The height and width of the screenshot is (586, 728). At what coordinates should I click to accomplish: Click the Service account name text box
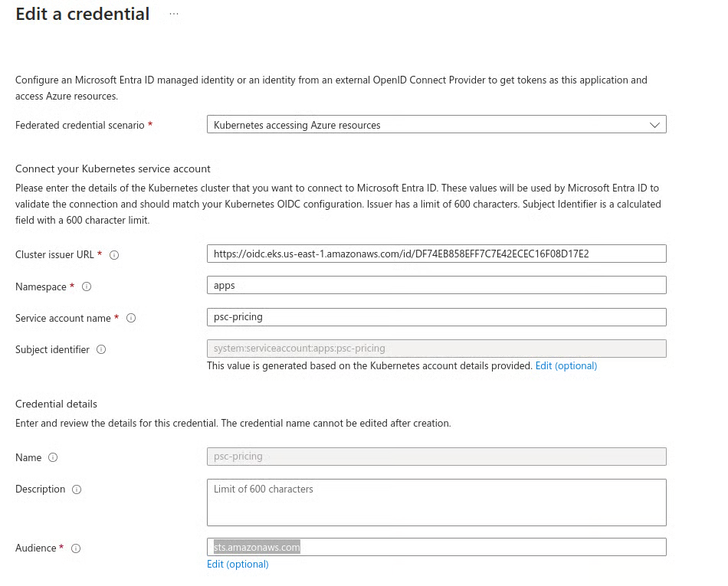tap(435, 317)
